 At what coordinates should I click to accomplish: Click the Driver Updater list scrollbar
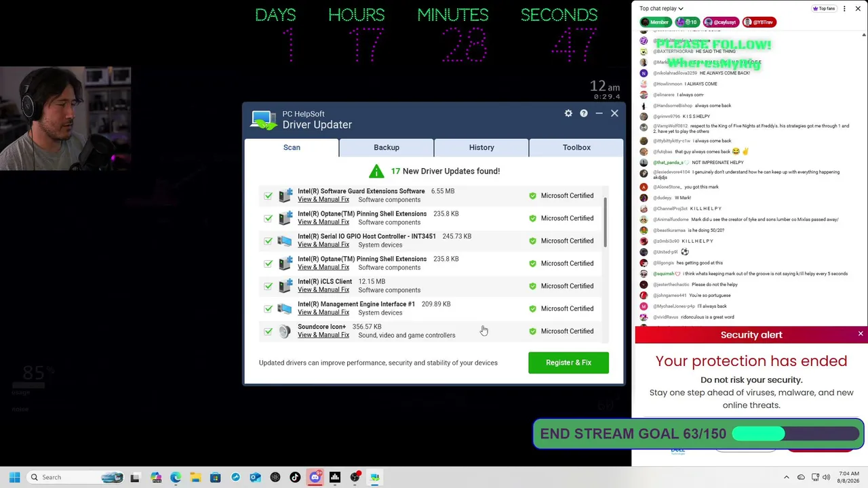click(x=604, y=224)
